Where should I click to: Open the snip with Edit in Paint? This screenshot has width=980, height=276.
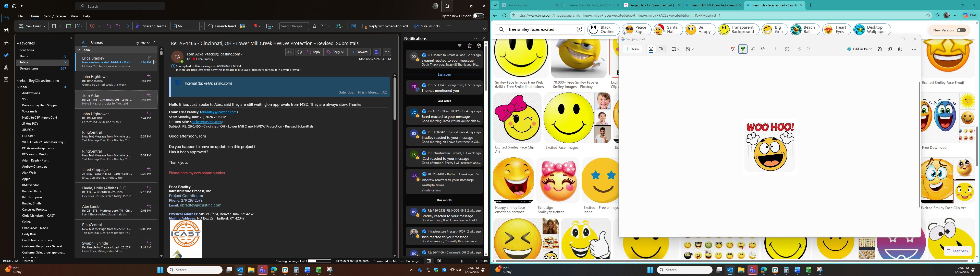pos(859,49)
